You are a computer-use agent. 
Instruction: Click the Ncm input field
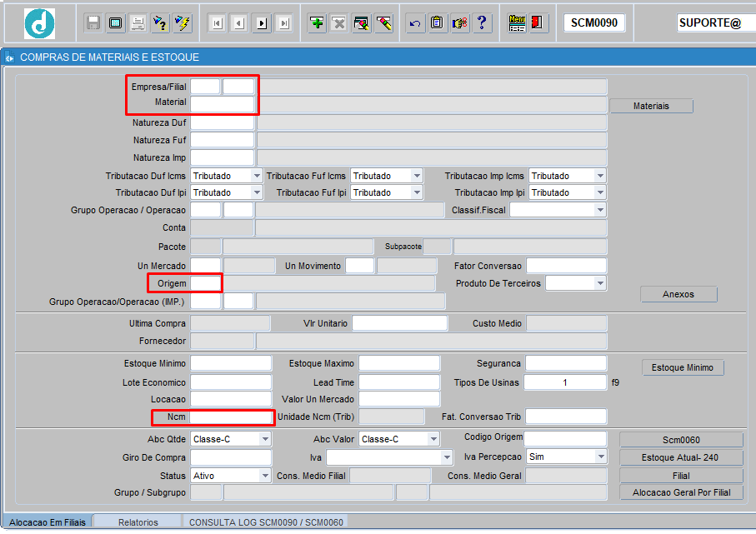pyautogui.click(x=232, y=417)
